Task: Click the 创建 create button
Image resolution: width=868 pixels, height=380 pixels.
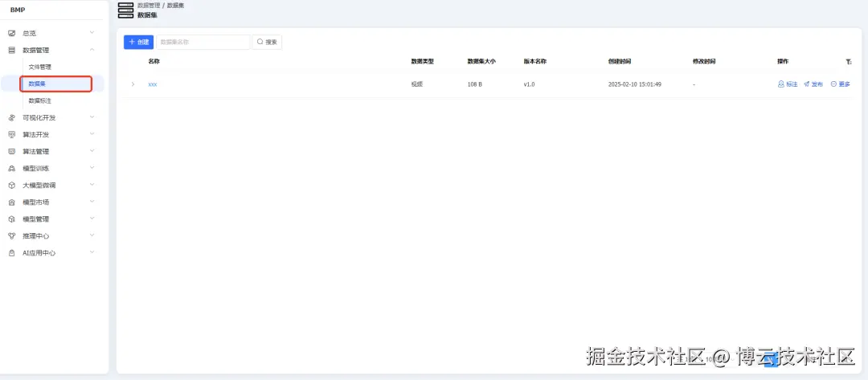Action: point(138,42)
